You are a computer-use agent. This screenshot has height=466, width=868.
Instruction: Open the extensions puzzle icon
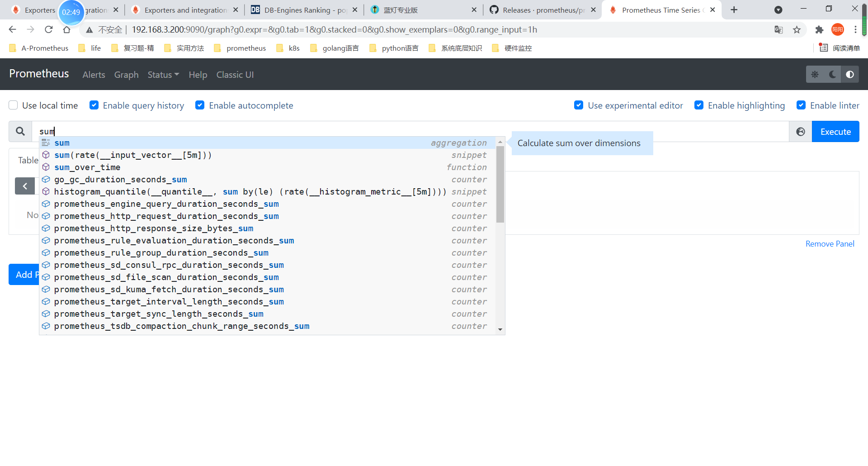(819, 30)
